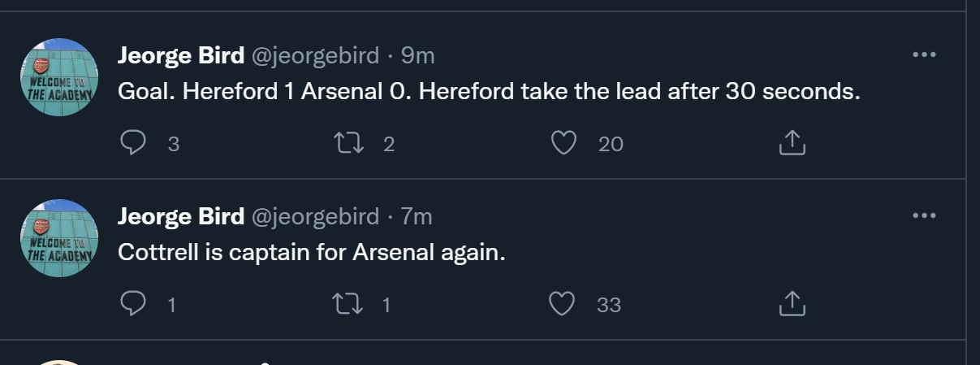Like the Hereford take the lead tweet
The height and width of the screenshot is (365, 980).
(x=563, y=144)
